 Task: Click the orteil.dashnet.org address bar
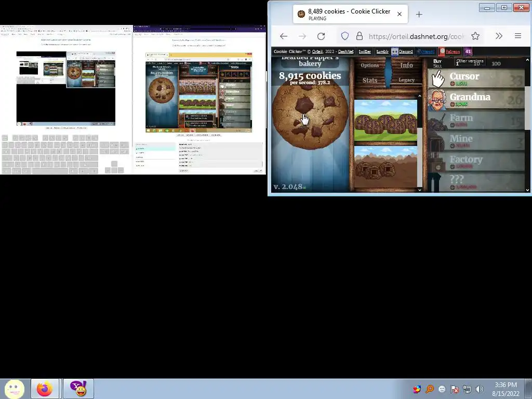tap(417, 36)
